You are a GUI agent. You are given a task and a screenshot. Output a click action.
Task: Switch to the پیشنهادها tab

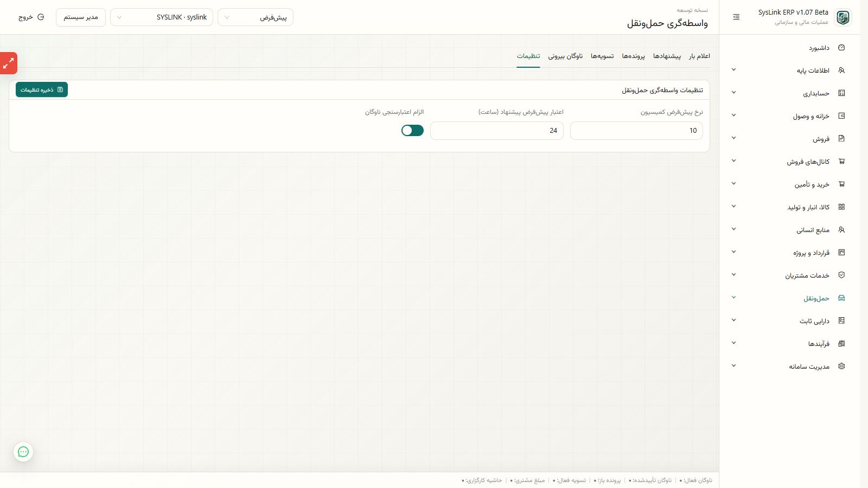pyautogui.click(x=667, y=56)
